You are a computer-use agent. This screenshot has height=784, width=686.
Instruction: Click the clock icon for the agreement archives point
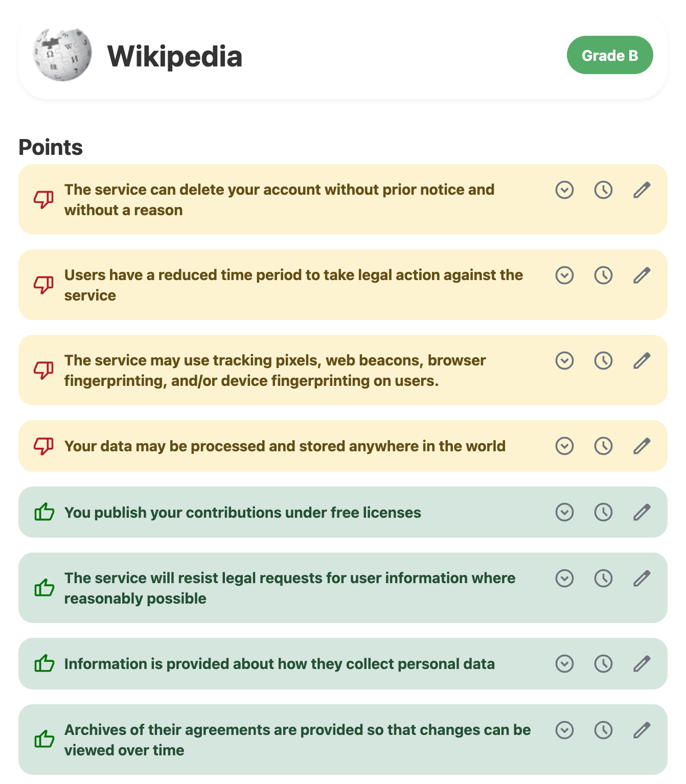(603, 730)
